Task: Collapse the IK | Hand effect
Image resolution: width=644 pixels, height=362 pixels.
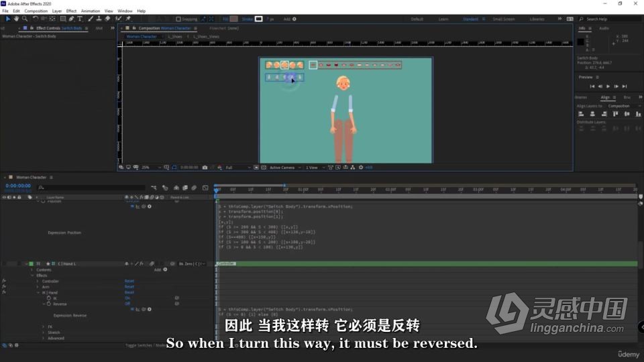Action: coord(38,293)
